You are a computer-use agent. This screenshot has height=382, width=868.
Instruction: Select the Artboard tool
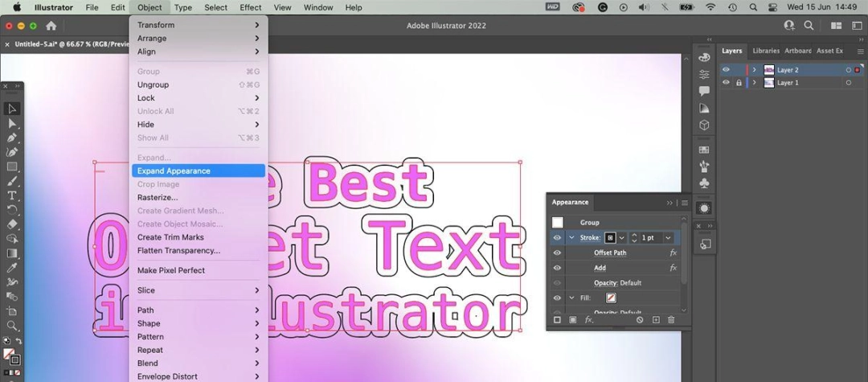pyautogui.click(x=11, y=311)
